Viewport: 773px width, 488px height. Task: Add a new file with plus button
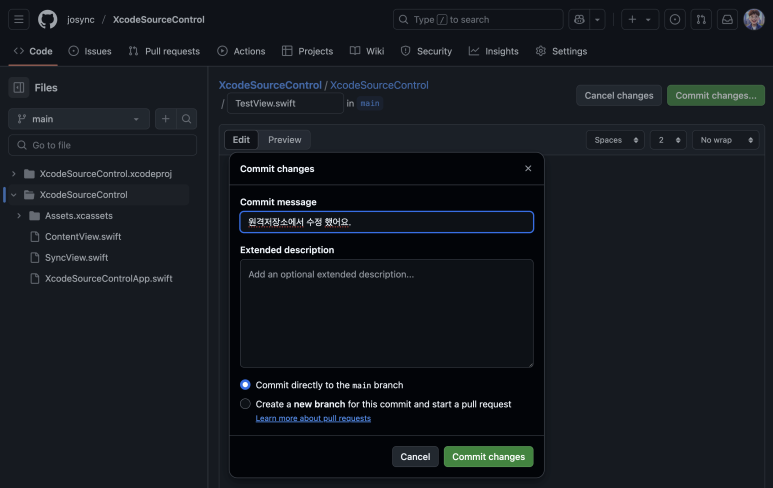166,119
